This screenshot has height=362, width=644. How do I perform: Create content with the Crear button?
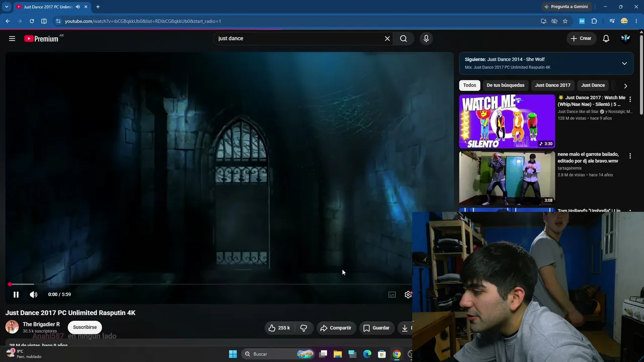click(x=581, y=39)
